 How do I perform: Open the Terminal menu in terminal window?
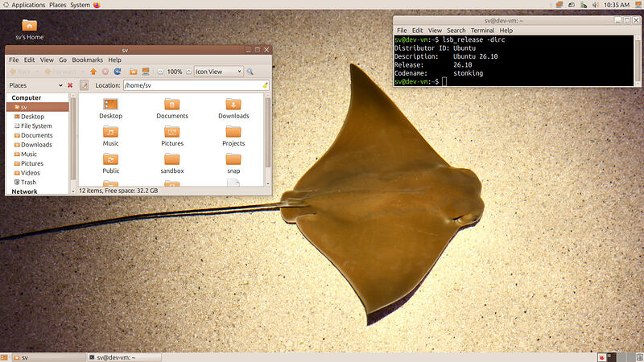point(482,31)
